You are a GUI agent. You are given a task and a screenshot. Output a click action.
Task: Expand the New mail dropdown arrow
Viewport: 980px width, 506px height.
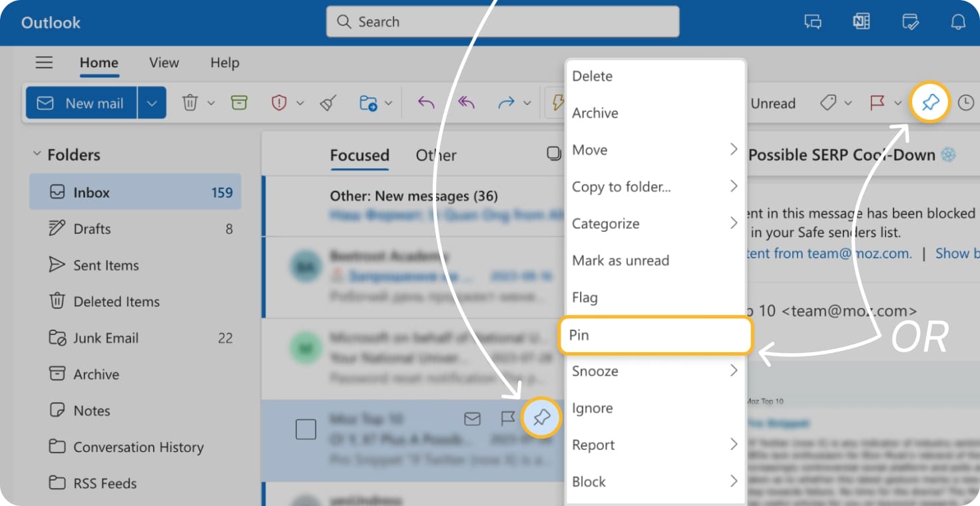coord(152,103)
